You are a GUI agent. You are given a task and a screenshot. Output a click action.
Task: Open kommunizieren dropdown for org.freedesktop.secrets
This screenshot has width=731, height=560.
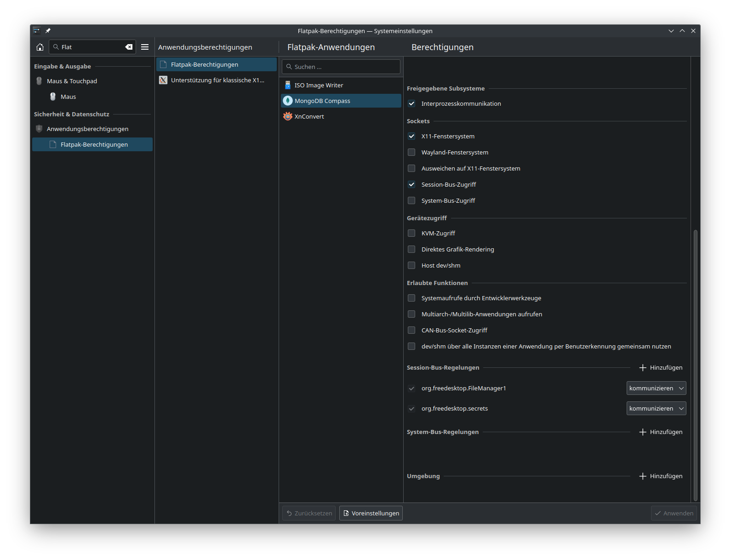(x=656, y=408)
